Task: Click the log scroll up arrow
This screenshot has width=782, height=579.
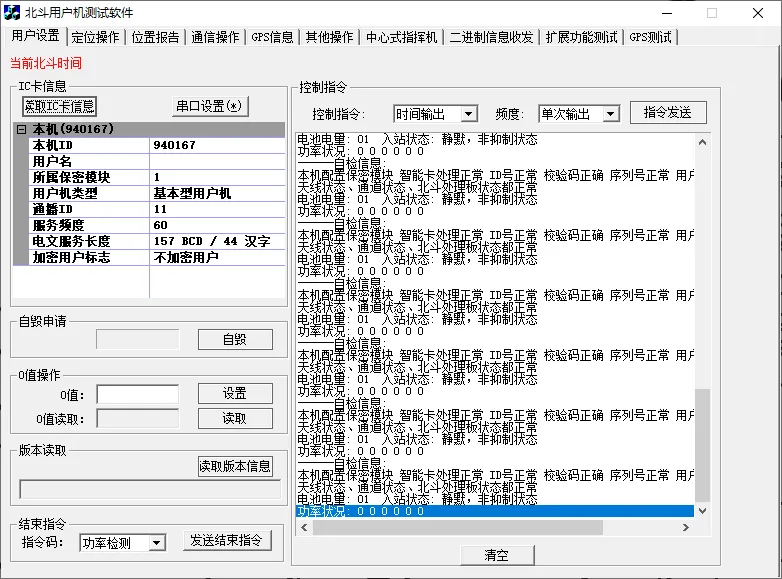Action: point(702,142)
